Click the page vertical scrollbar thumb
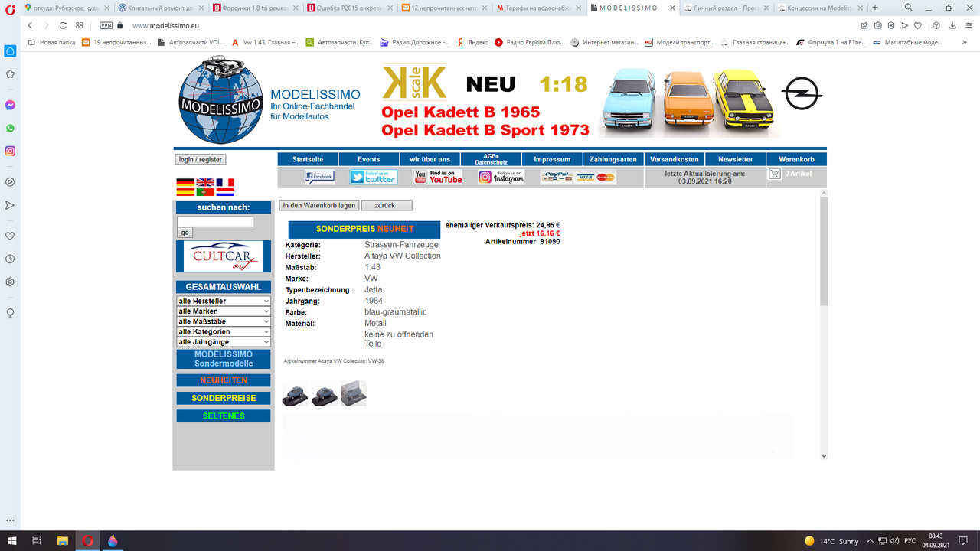The height and width of the screenshot is (551, 980). click(824, 252)
